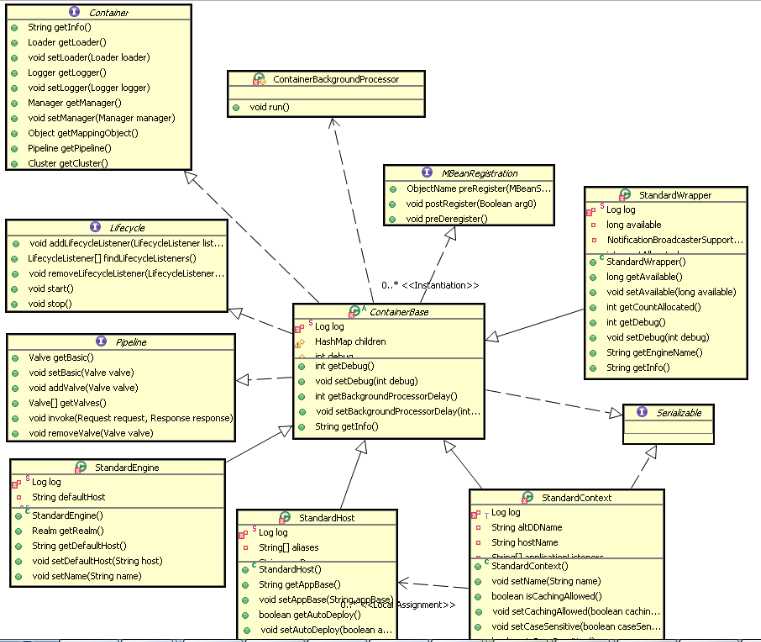The height and width of the screenshot is (642, 761).
Task: Select the StandardWrapper class title
Action: click(675, 195)
